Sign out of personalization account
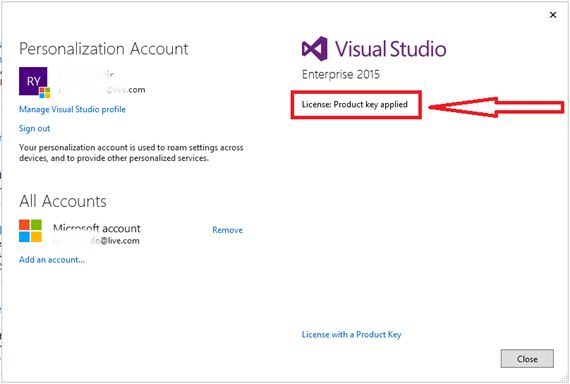The height and width of the screenshot is (384, 570). (x=34, y=128)
